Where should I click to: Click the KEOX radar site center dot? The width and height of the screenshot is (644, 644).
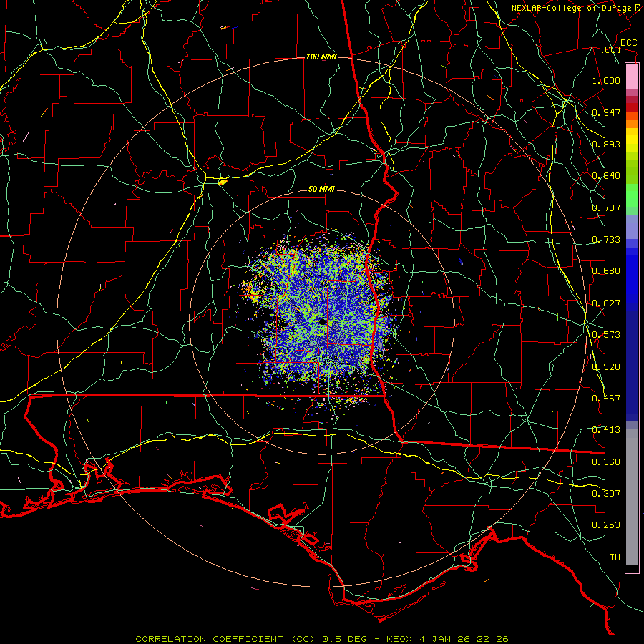pyautogui.click(x=322, y=321)
